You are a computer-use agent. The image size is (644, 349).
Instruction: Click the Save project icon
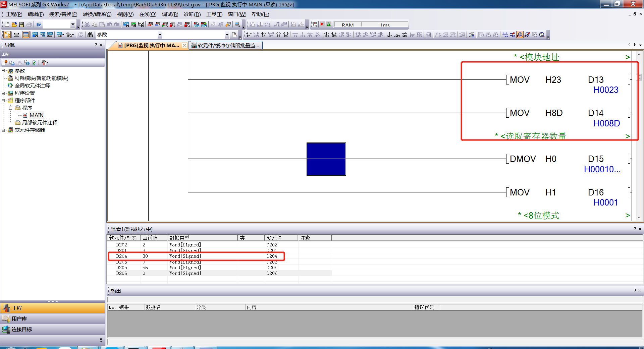(x=21, y=24)
